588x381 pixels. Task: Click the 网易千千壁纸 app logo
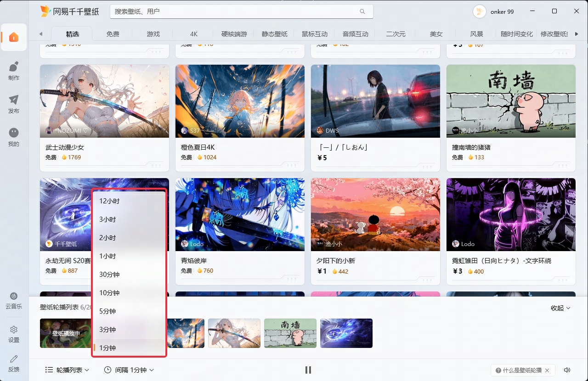[69, 11]
